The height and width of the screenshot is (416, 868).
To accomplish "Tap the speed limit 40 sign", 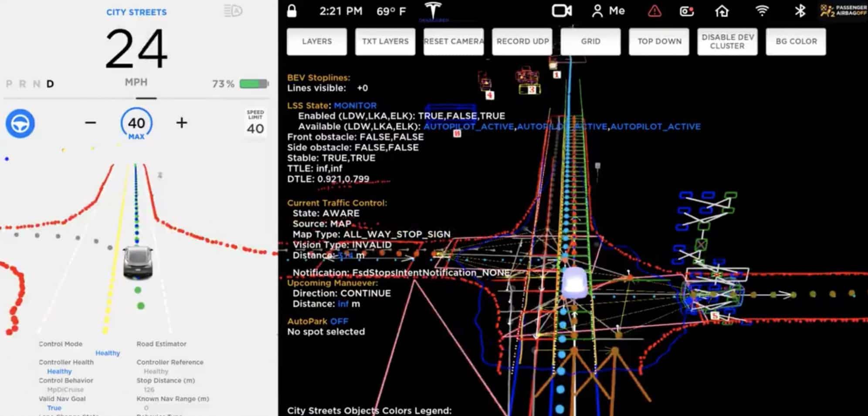I will tap(255, 123).
